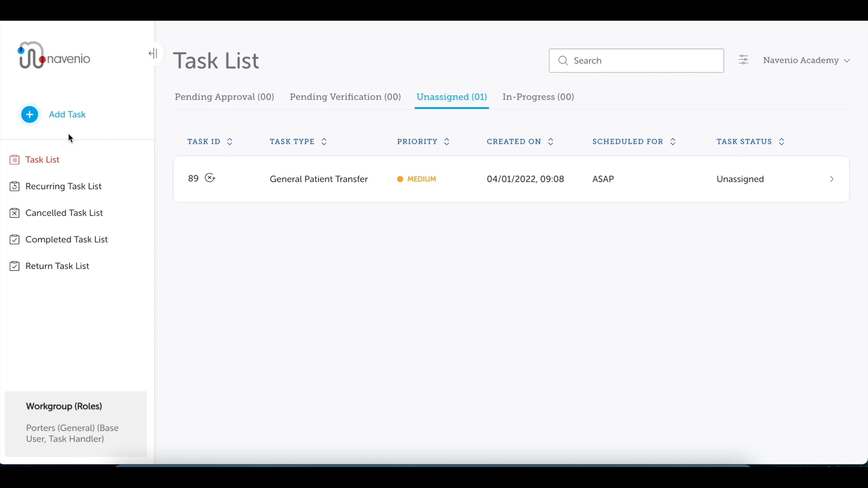Switch to Pending Verification tab
This screenshot has height=488, width=868.
(x=345, y=98)
